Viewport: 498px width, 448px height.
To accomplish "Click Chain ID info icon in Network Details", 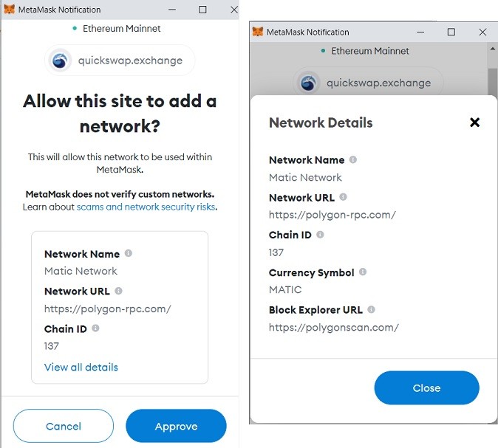I will pyautogui.click(x=320, y=235).
